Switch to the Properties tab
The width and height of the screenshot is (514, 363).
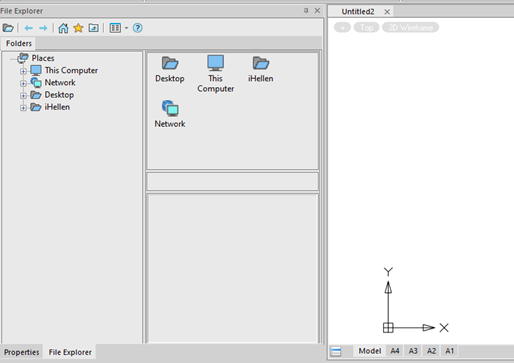[x=21, y=352]
